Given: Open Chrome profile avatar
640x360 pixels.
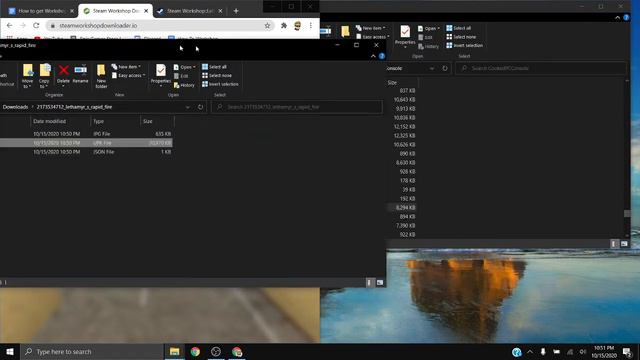Looking at the screenshot, I should click(298, 25).
